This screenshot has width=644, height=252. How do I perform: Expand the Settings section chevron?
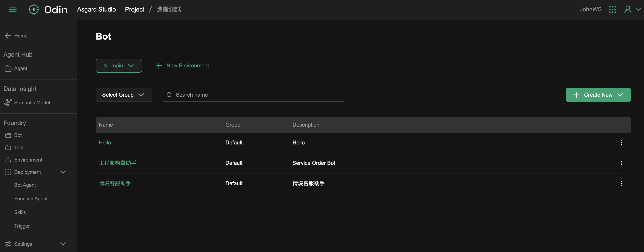click(63, 244)
